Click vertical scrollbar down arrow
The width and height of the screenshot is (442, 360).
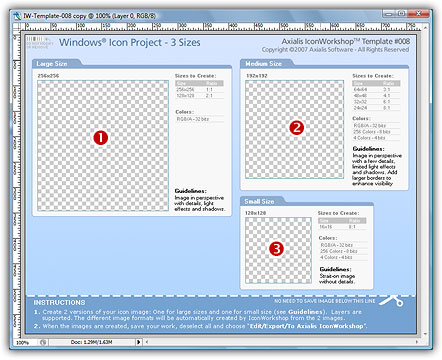click(x=426, y=334)
